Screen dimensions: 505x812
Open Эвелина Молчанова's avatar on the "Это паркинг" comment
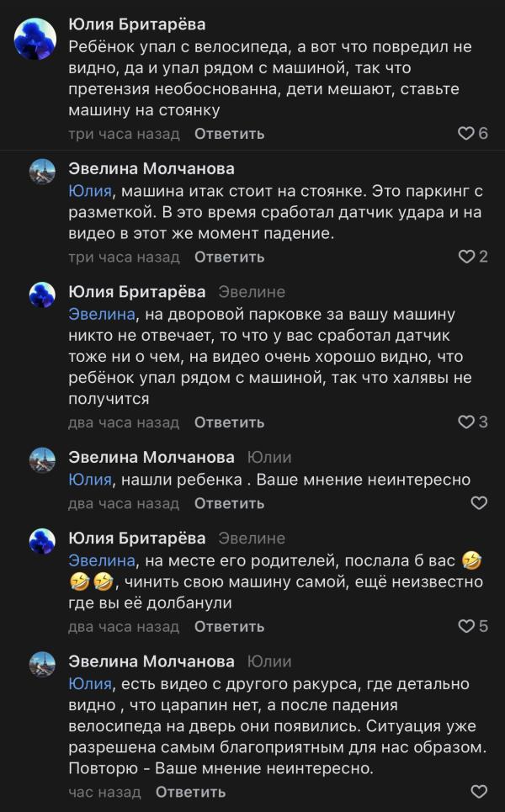click(x=42, y=172)
